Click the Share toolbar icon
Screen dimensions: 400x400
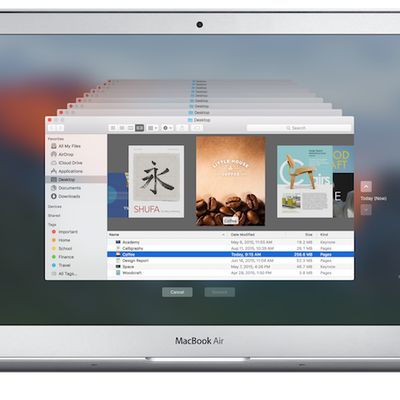coord(182,128)
